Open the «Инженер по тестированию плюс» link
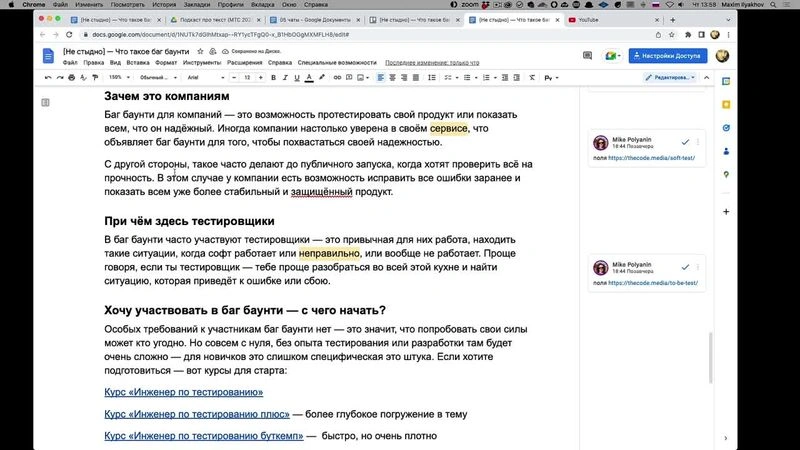The image size is (800, 450). [x=197, y=414]
